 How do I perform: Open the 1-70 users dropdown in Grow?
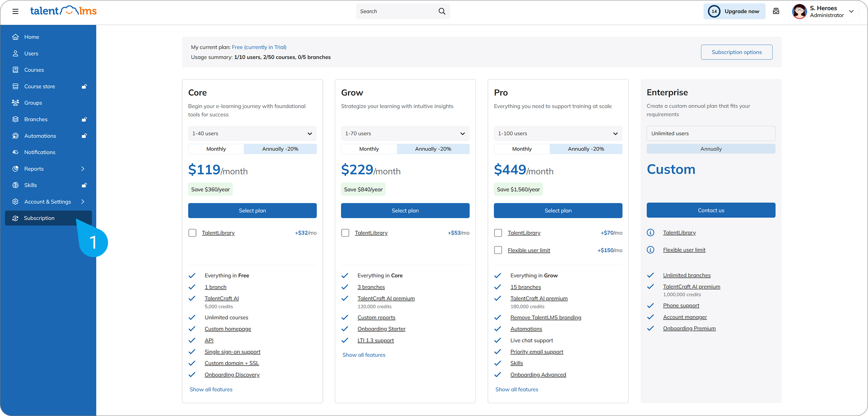pyautogui.click(x=405, y=133)
